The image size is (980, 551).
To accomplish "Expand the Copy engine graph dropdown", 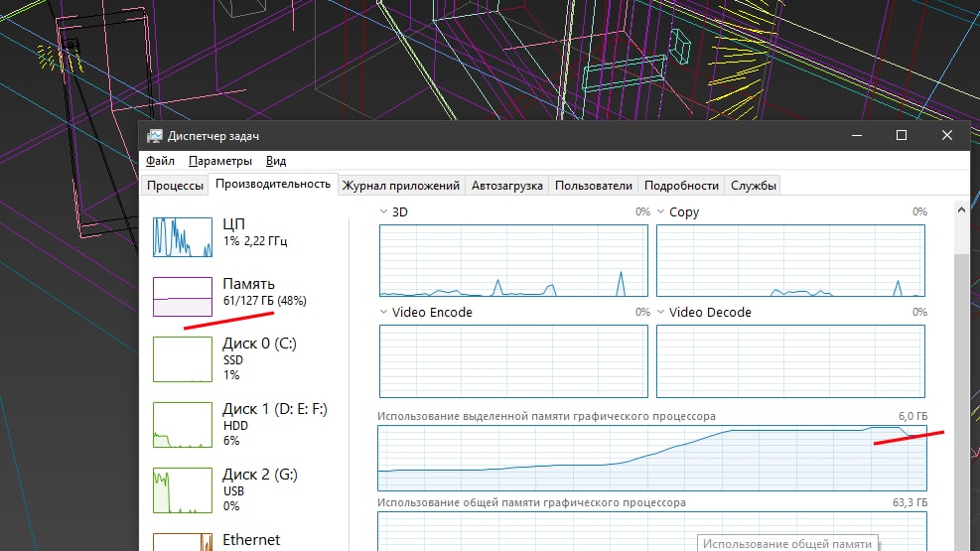I will (x=660, y=211).
